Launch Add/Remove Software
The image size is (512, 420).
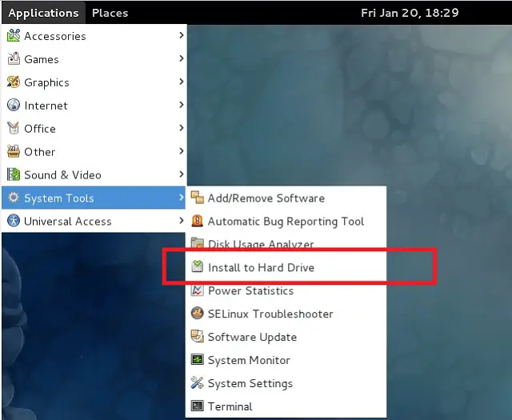pos(286,198)
